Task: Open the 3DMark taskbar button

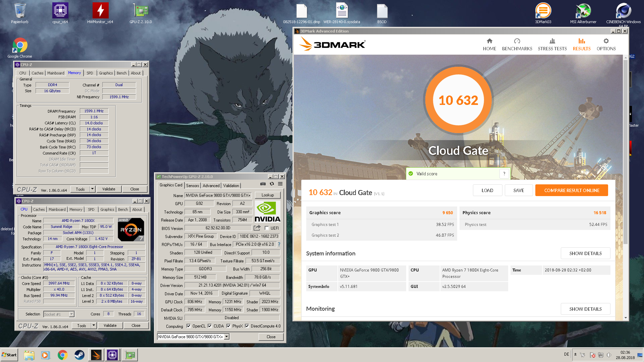Action: click(x=96, y=355)
